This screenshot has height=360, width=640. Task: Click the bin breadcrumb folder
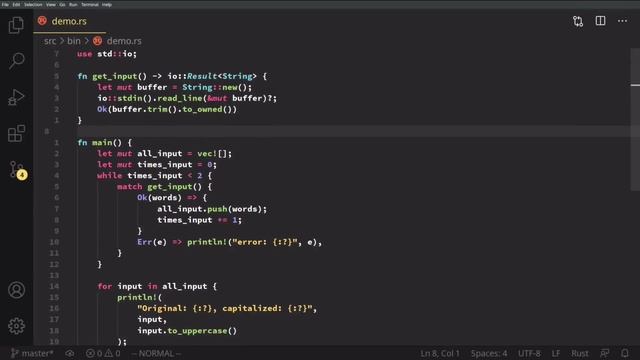click(x=74, y=41)
